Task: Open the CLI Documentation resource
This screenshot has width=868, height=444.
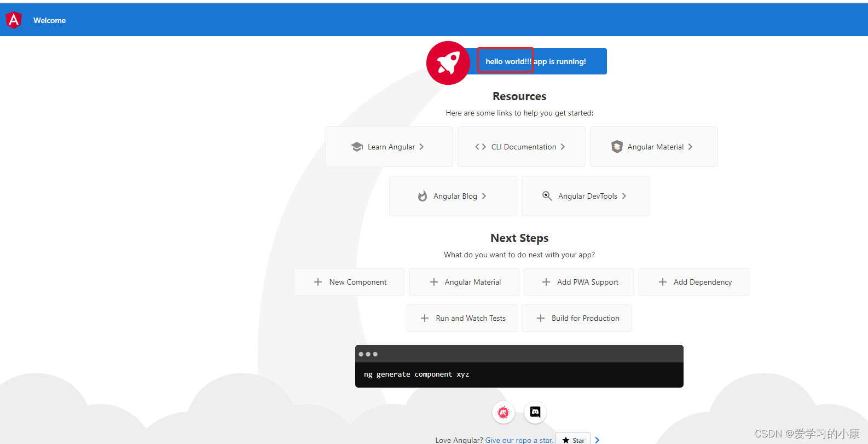Action: (x=522, y=147)
